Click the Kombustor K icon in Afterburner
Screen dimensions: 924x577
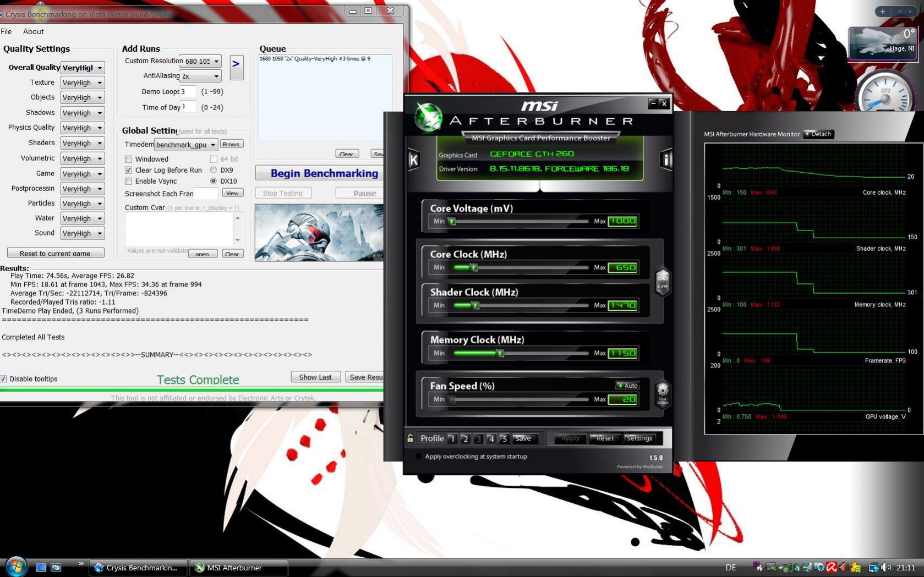413,160
